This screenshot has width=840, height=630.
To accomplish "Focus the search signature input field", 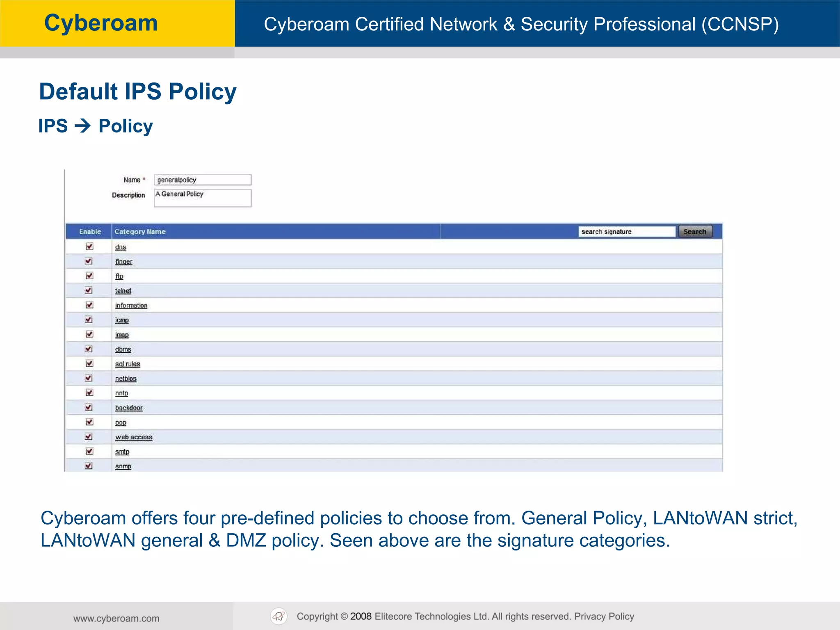I will (627, 232).
